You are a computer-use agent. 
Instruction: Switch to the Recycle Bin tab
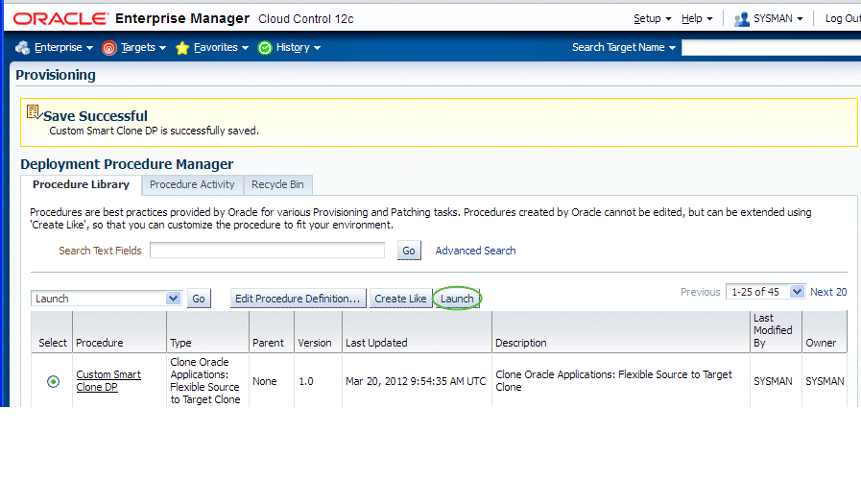coord(277,184)
